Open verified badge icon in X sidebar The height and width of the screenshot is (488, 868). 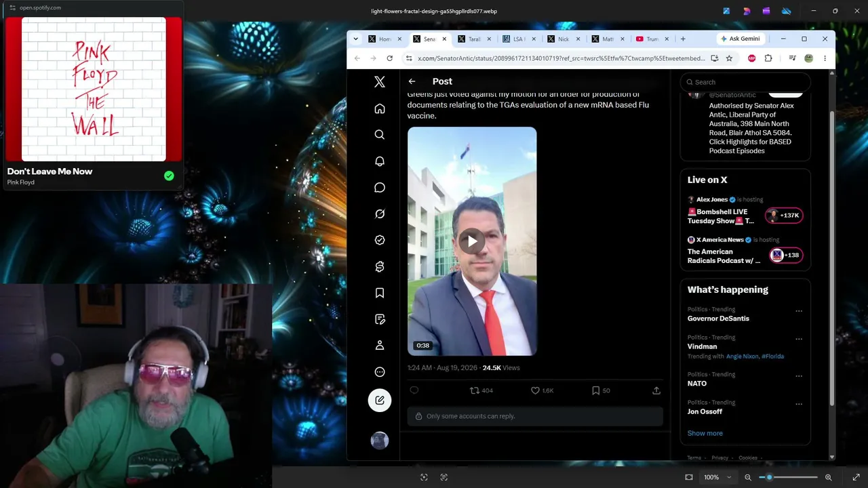[x=380, y=240]
